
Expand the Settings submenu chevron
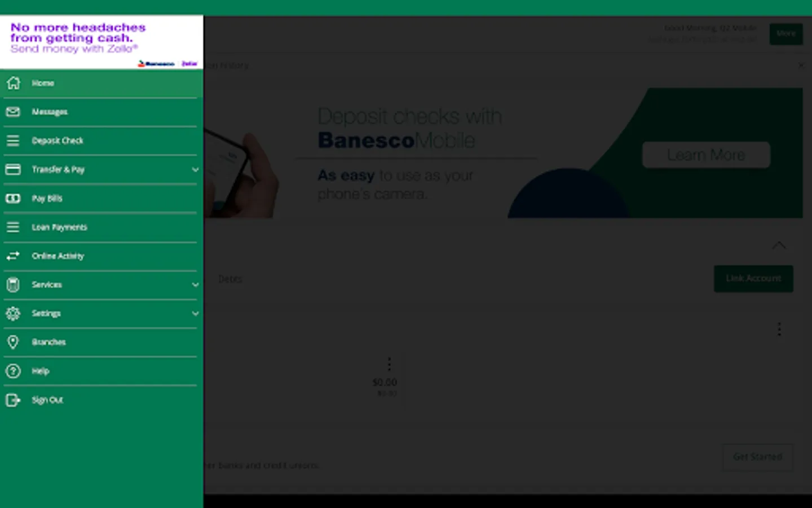195,313
